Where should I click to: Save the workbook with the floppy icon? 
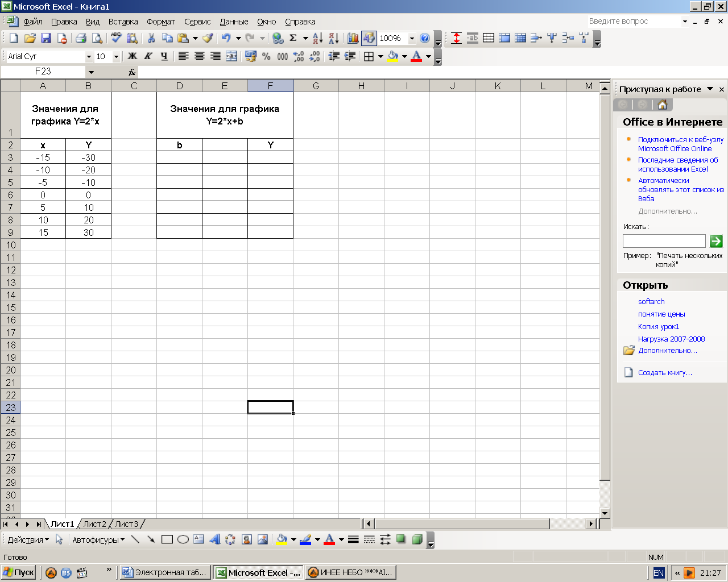point(46,38)
